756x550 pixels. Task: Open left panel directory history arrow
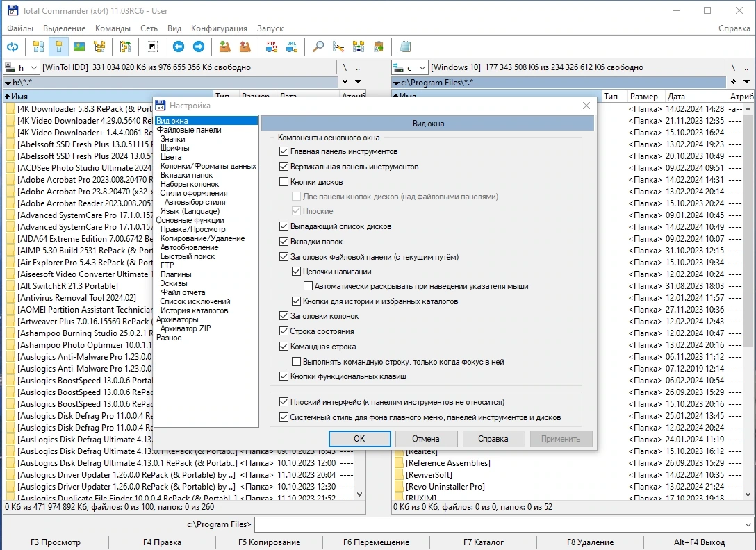pyautogui.click(x=359, y=82)
